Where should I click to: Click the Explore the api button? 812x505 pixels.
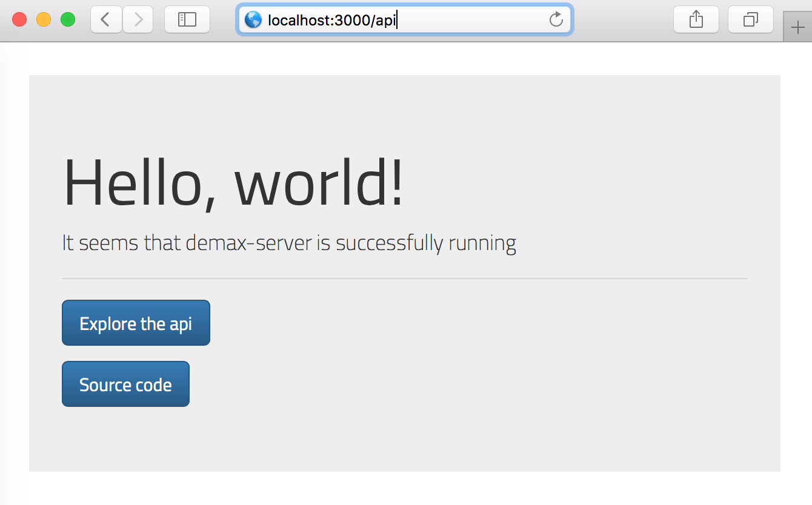coord(136,323)
